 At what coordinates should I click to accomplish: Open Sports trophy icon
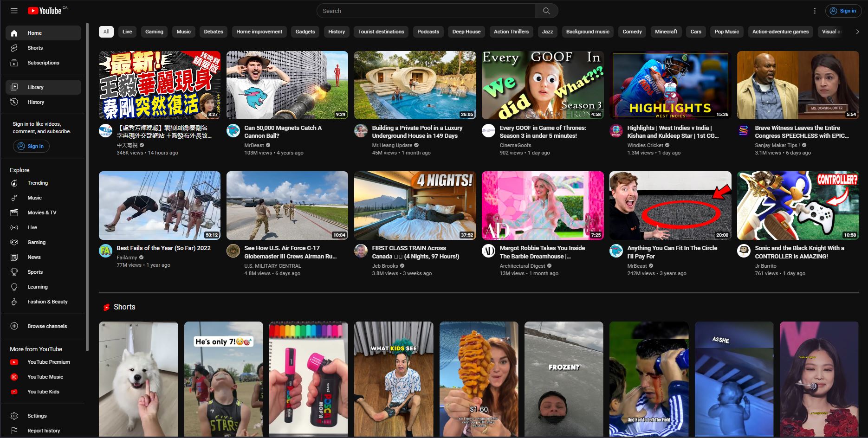(14, 272)
